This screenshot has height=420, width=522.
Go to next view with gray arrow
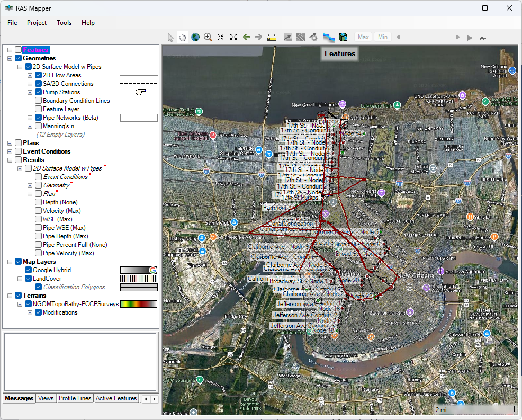click(259, 37)
